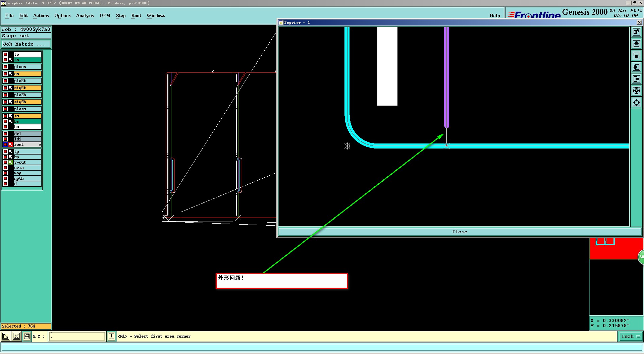Click the affected-layer arrow icon for cs
This screenshot has height=354, width=644.
[x=11, y=74]
